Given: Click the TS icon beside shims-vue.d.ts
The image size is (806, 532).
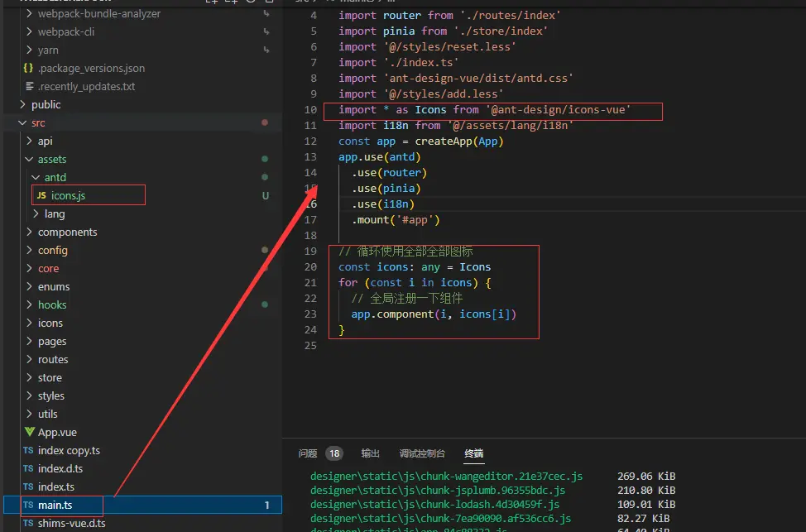Looking at the screenshot, I should pyautogui.click(x=28, y=524).
